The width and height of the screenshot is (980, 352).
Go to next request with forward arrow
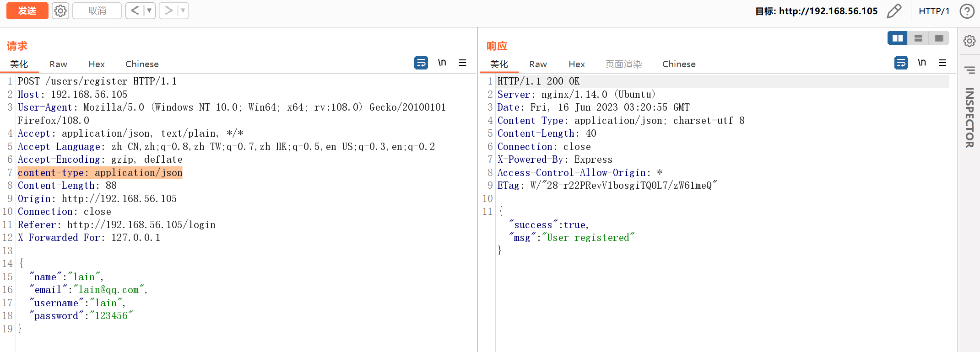pos(168,11)
